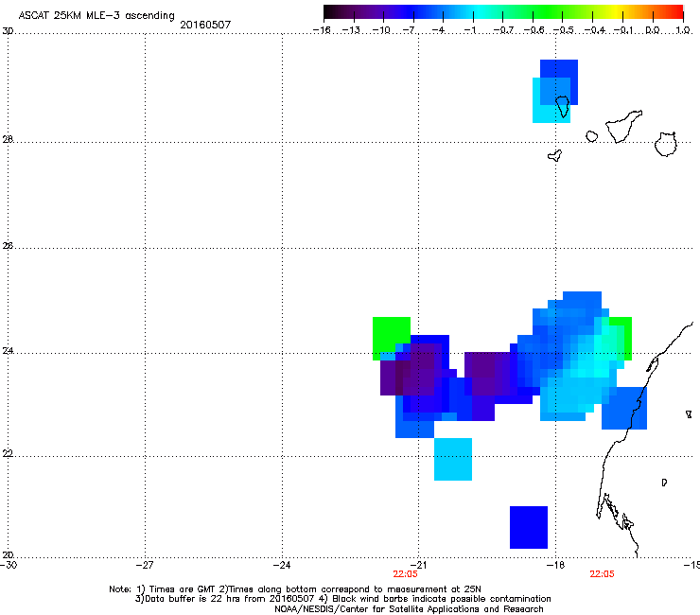Click the color scale label "-0.4"
Image resolution: width=700 pixels, height=615 pixels.
595,30
